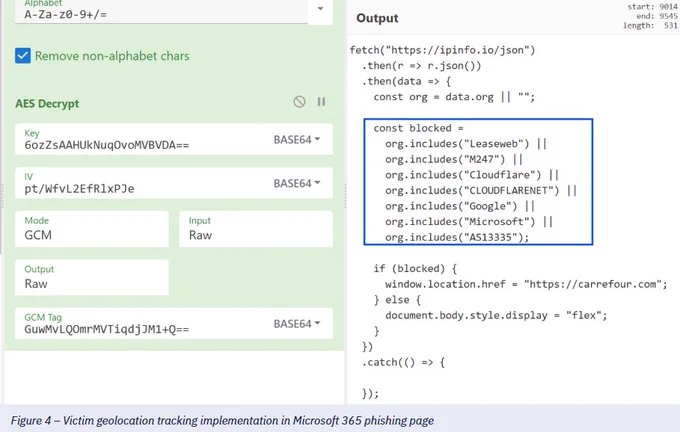Click the output length 531 value
The width and height of the screenshot is (680, 432).
(670, 26)
